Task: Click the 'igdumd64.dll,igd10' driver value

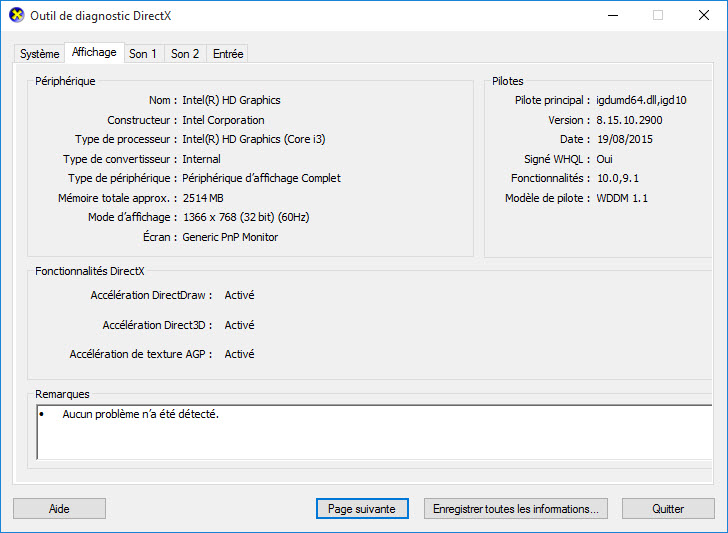Action: pyautogui.click(x=641, y=100)
